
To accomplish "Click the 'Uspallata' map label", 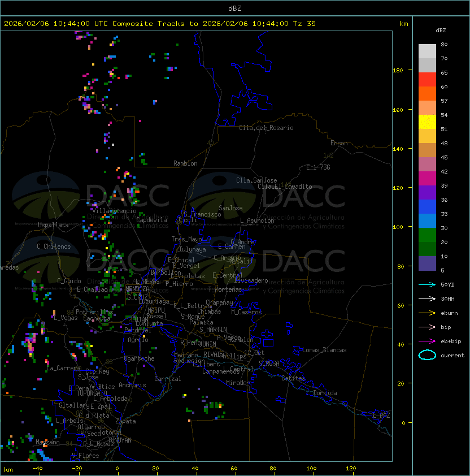I will point(53,225).
